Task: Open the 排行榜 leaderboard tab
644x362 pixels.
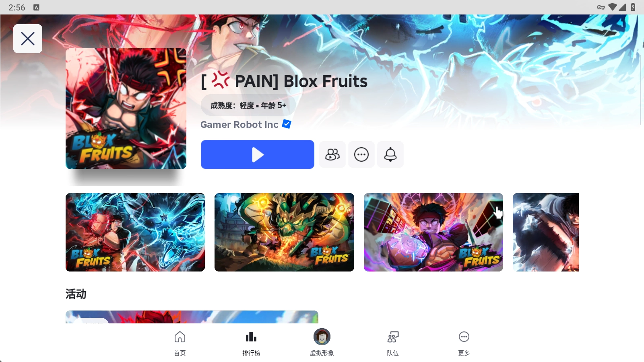Action: pyautogui.click(x=251, y=343)
